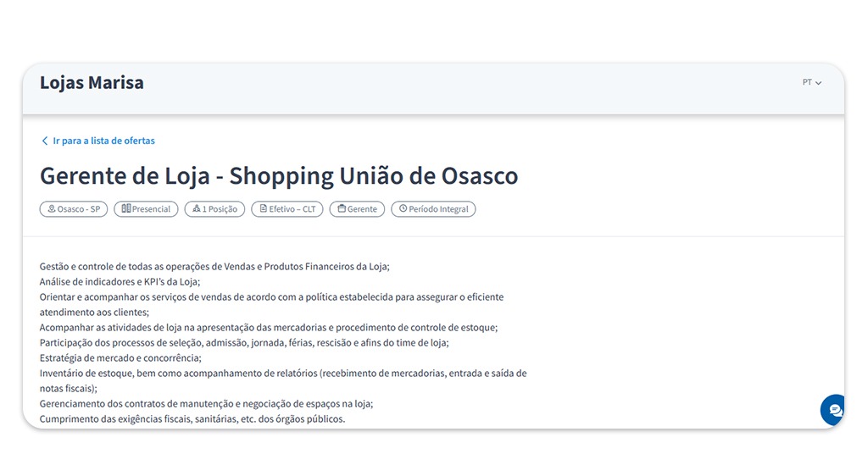Select the 'Efetivo – CLT' tag label
Image resolution: width=868 pixels, height=454 pixels.
[293, 209]
